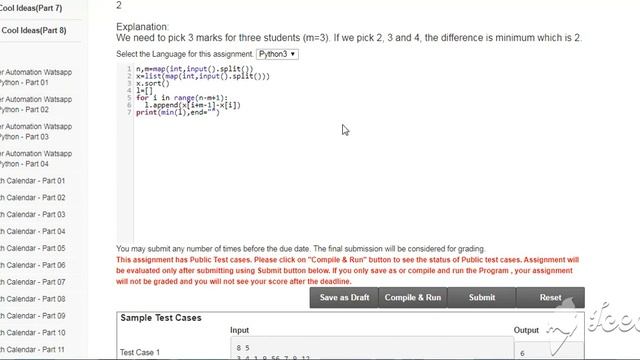
Task: Open Calendar - Part 09 lesson
Action: (x=33, y=316)
